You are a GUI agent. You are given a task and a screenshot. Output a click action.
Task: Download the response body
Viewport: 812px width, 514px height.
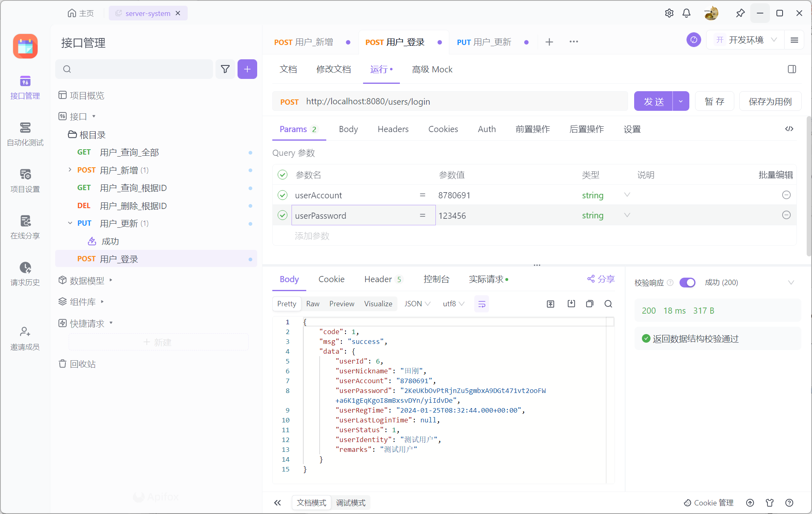[x=571, y=304]
